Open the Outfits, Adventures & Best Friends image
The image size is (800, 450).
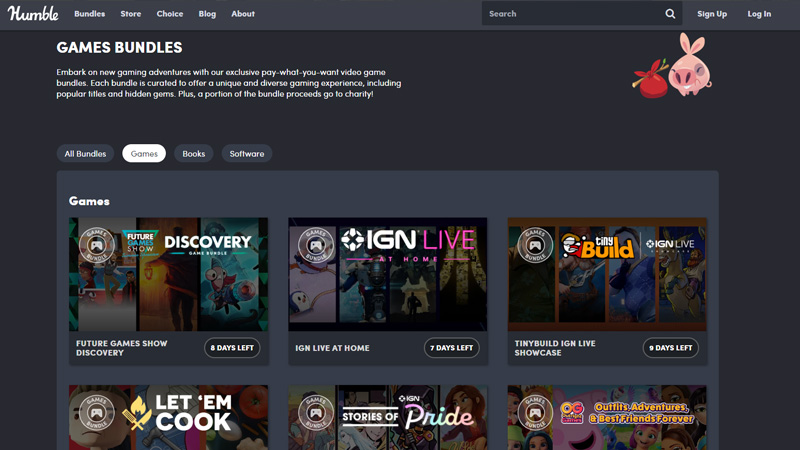point(607,417)
